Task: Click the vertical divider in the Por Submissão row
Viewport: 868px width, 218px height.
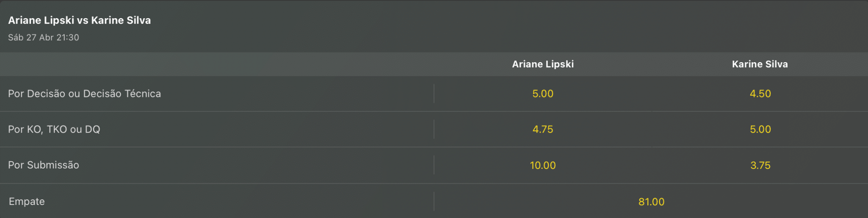Action: (434, 165)
